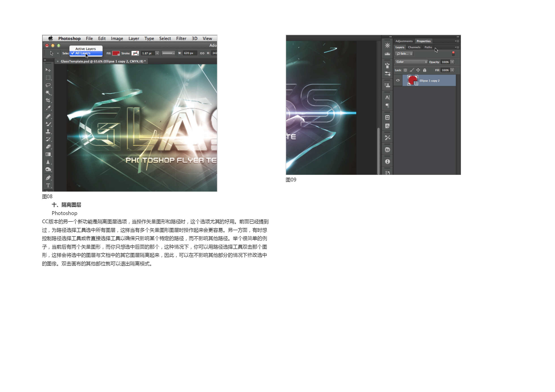
Task: Toggle lock position
Action: (x=418, y=70)
